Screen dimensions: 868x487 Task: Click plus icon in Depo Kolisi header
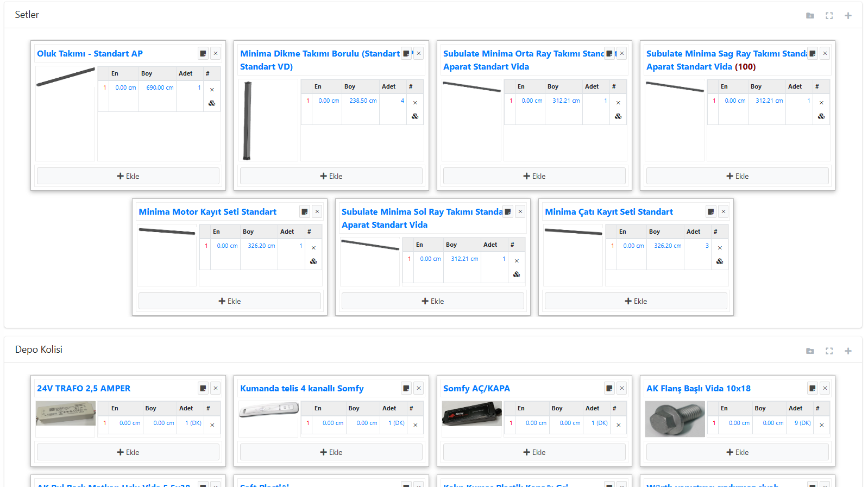pos(848,351)
